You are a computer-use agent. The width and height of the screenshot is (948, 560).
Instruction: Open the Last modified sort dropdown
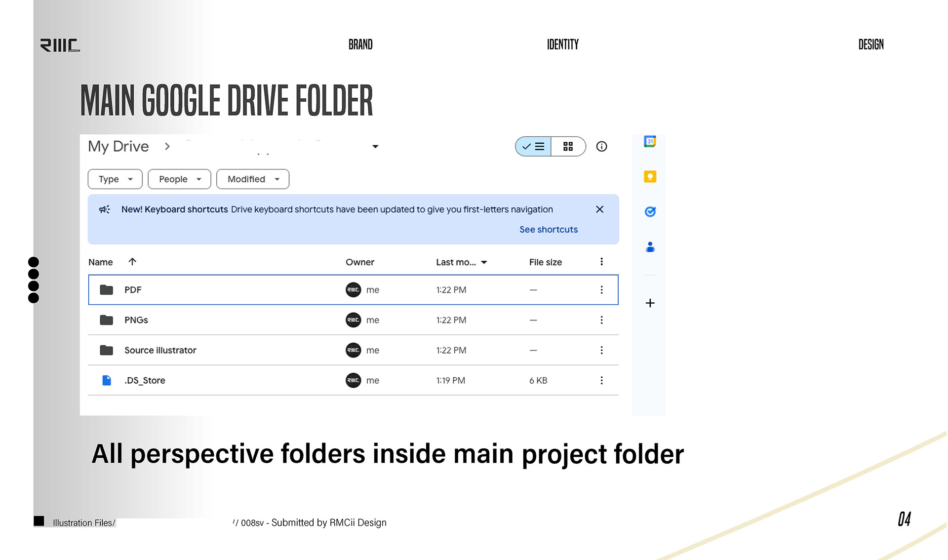pyautogui.click(x=461, y=262)
